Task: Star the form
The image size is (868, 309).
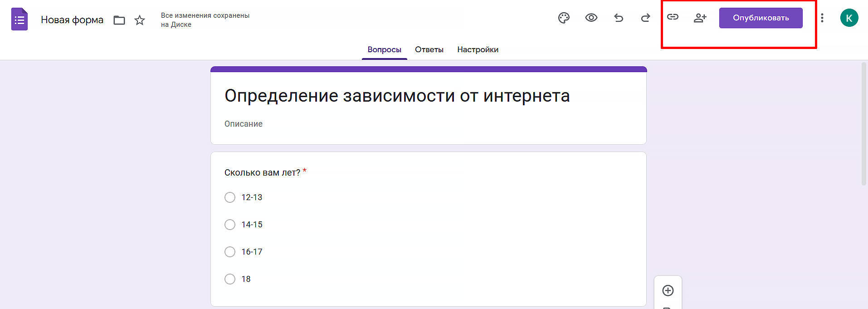Action: tap(140, 20)
